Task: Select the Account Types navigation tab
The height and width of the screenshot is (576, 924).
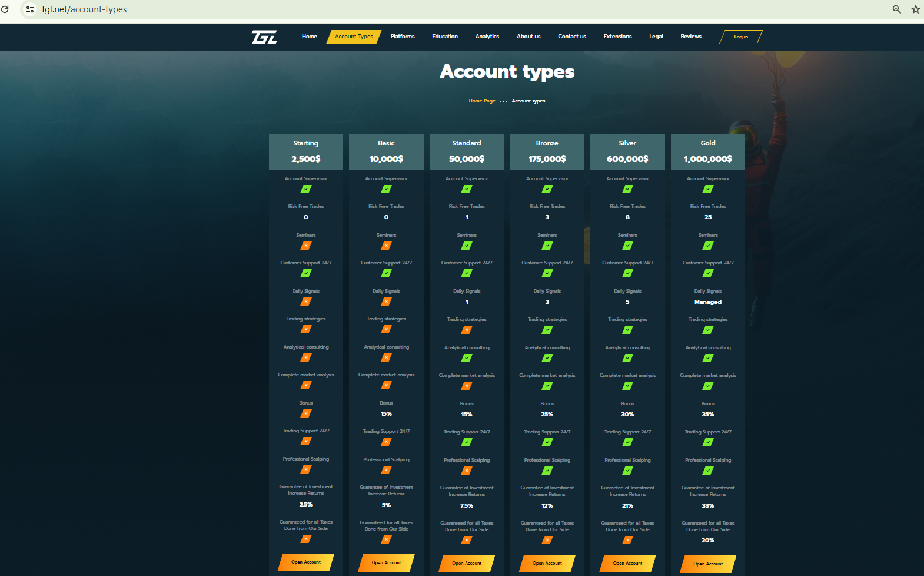Action: (354, 37)
